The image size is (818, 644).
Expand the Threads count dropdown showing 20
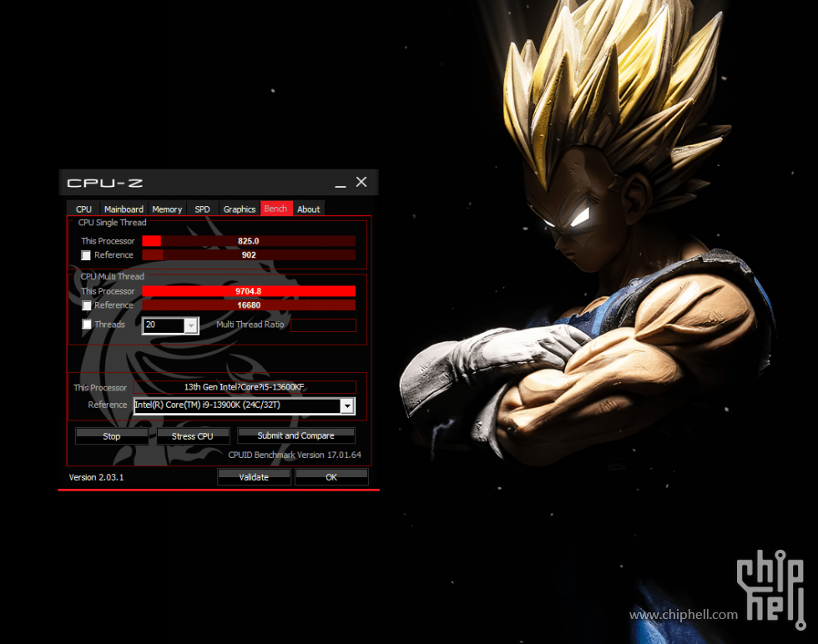click(191, 325)
